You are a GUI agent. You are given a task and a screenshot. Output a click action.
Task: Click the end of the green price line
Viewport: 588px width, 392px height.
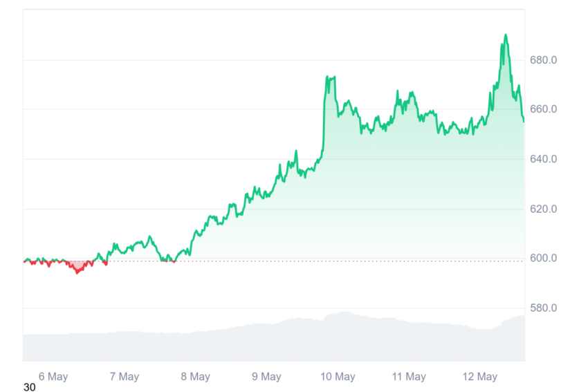click(x=524, y=121)
